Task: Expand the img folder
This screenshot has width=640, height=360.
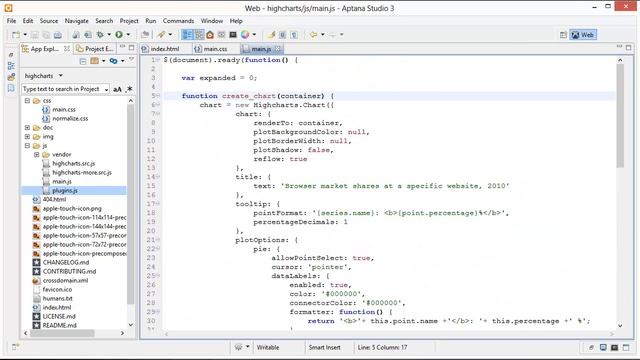Action: 27,136
